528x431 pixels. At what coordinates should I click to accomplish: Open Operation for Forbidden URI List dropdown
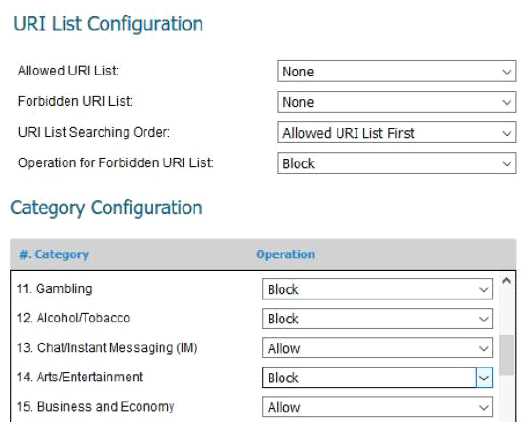click(x=396, y=163)
